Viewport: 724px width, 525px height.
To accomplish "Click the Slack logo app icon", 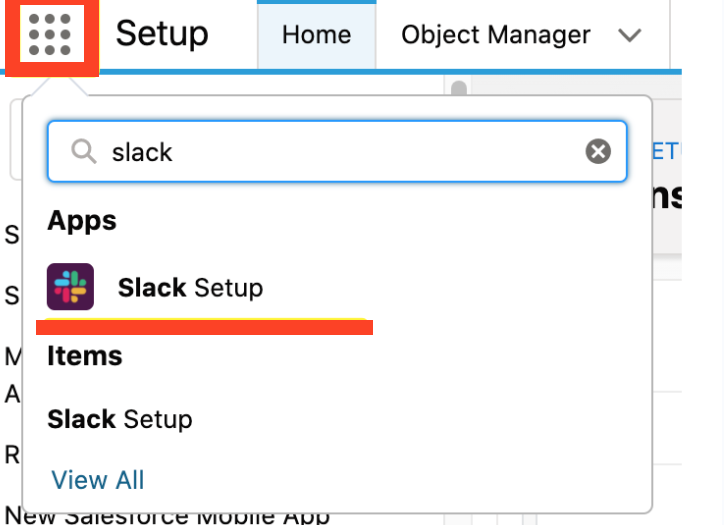I will point(70,287).
